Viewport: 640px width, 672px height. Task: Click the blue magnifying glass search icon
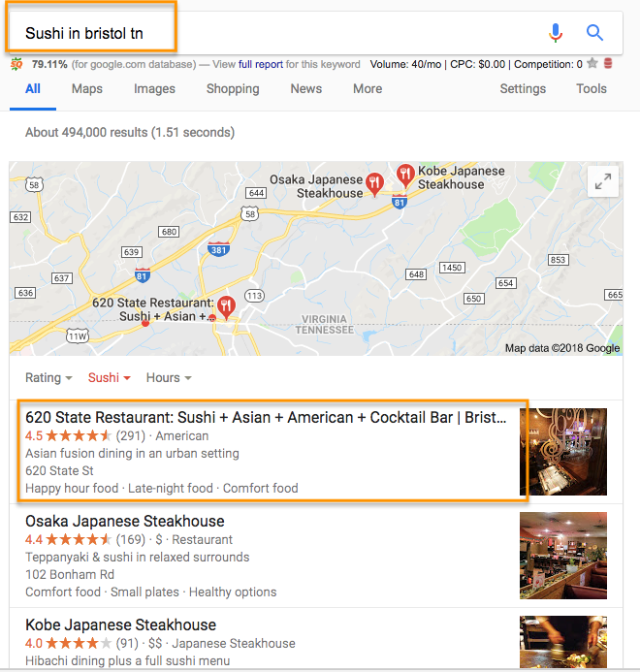tap(594, 33)
